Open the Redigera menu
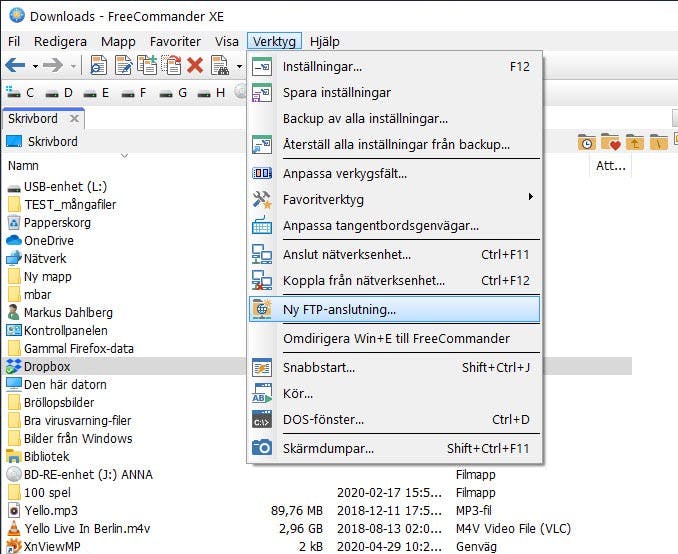The height and width of the screenshot is (554, 678). pyautogui.click(x=60, y=42)
